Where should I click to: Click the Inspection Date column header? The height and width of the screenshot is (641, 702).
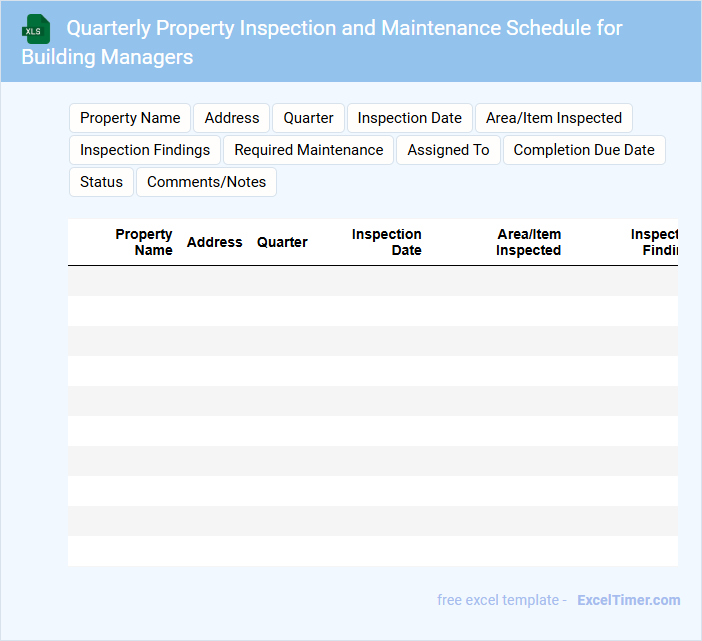(387, 242)
